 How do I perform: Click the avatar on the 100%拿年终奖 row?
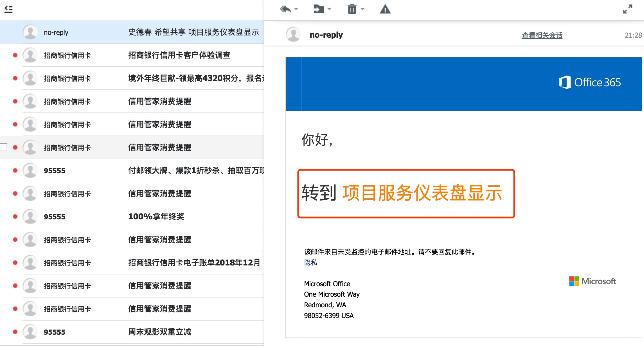coord(30,217)
